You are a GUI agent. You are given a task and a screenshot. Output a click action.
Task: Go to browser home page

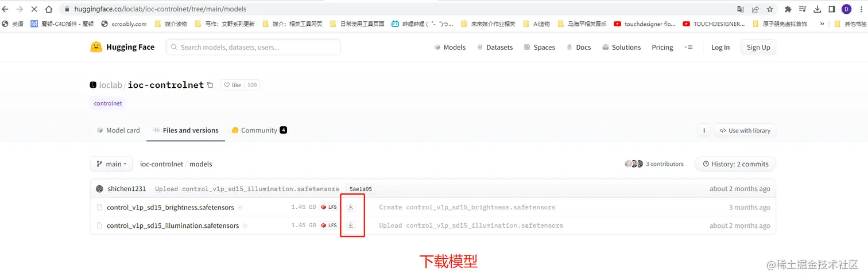[x=49, y=9]
